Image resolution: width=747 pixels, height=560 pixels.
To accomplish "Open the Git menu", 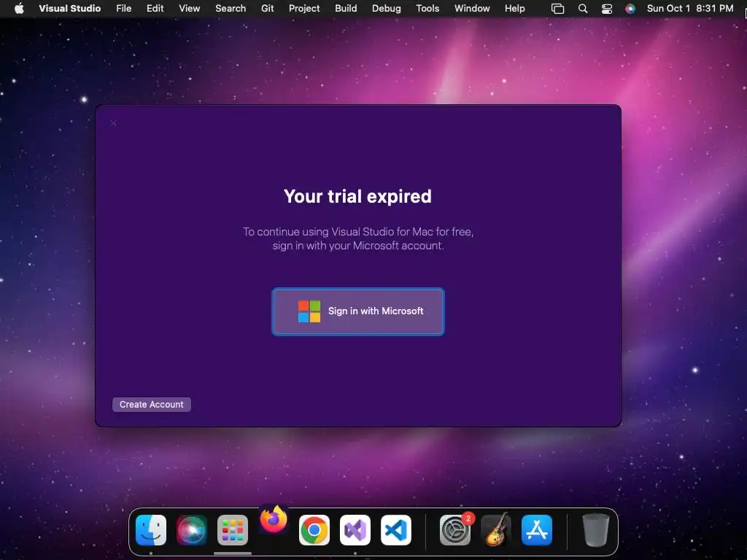I will point(267,8).
